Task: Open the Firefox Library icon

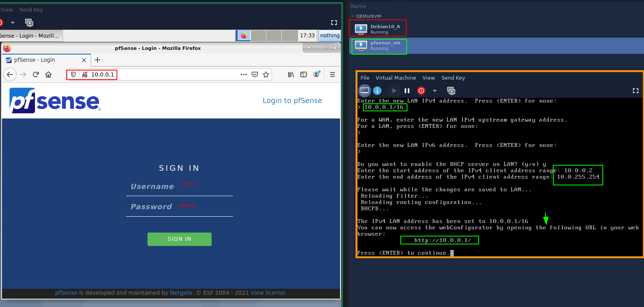Action: point(291,74)
